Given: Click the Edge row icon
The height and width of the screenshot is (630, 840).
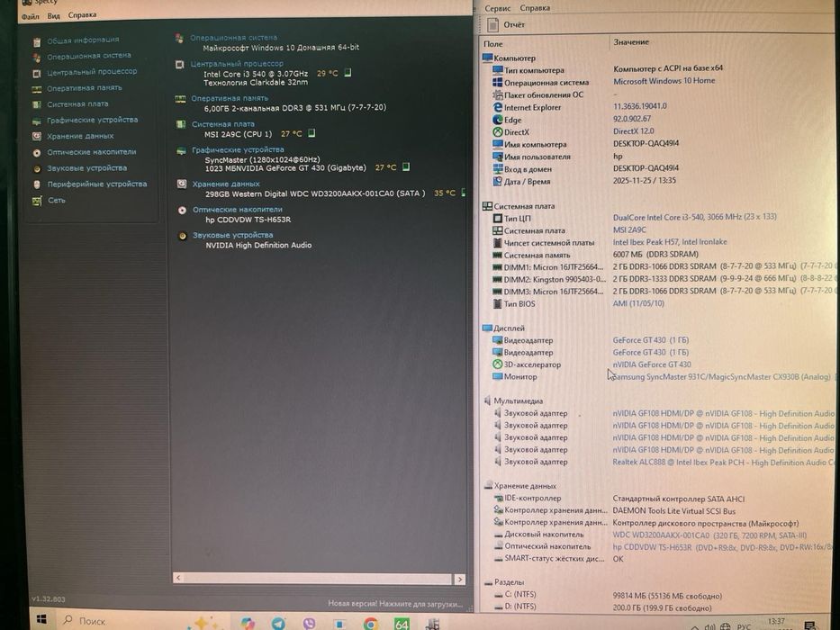Looking at the screenshot, I should (498, 120).
